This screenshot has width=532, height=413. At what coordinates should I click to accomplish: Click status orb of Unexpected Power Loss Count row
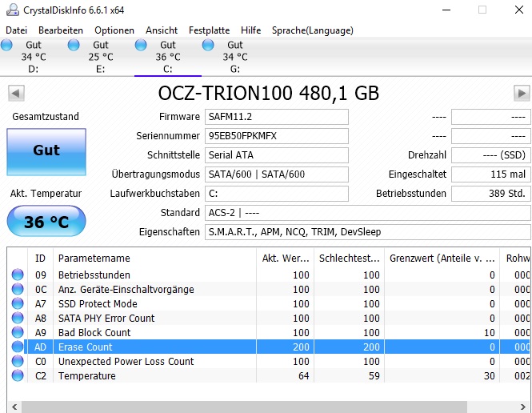tap(18, 361)
